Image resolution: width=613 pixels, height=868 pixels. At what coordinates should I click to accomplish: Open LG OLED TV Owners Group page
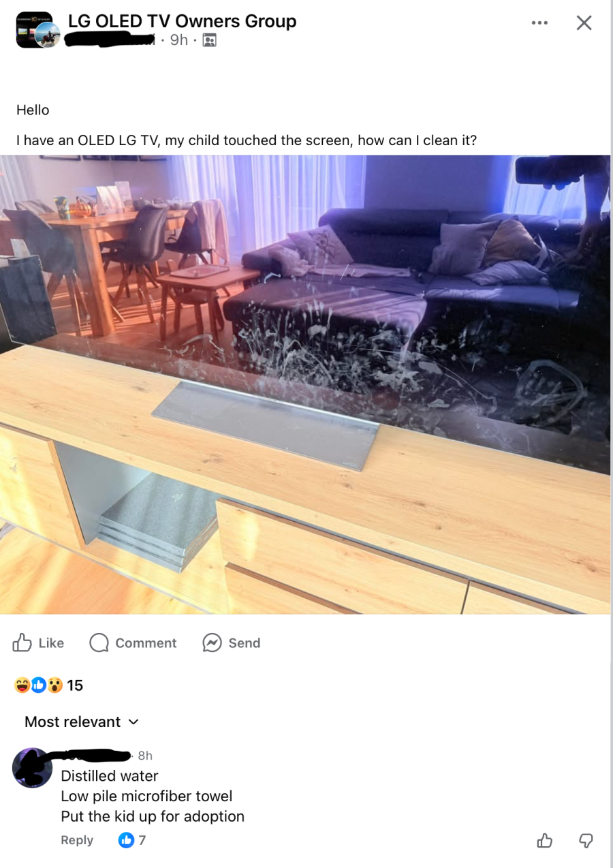182,21
